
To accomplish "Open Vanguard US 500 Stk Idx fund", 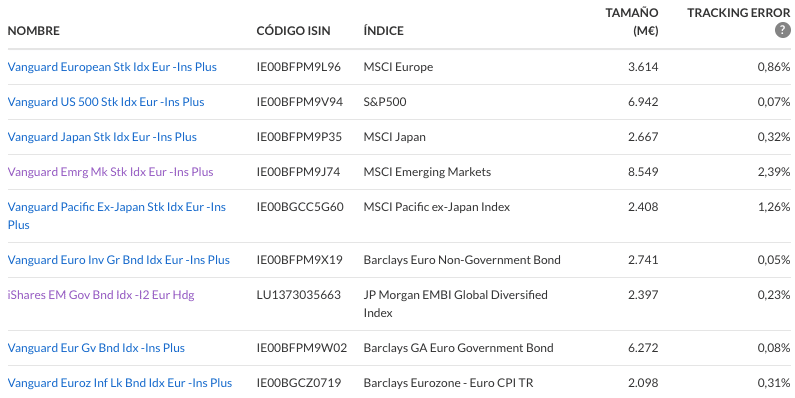I will click(106, 102).
